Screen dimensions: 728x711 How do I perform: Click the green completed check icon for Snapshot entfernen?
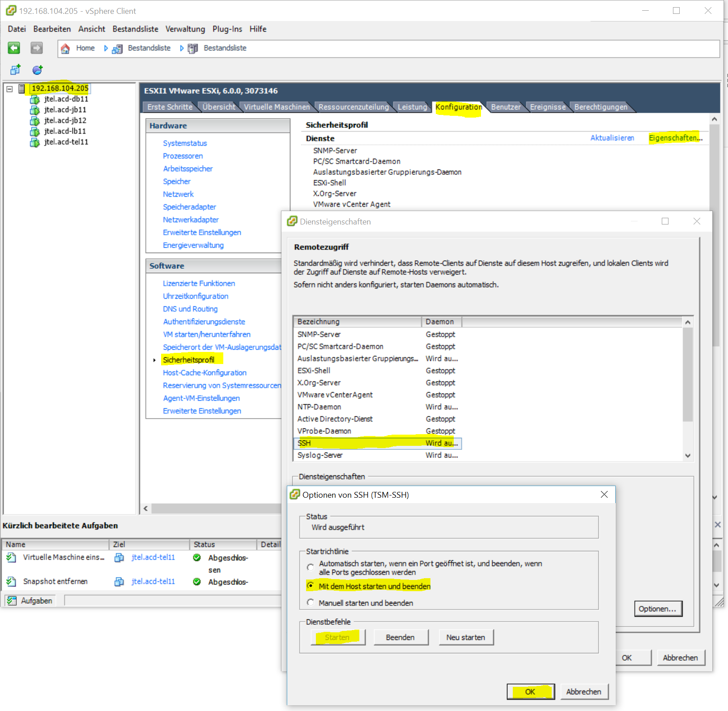[x=196, y=581]
